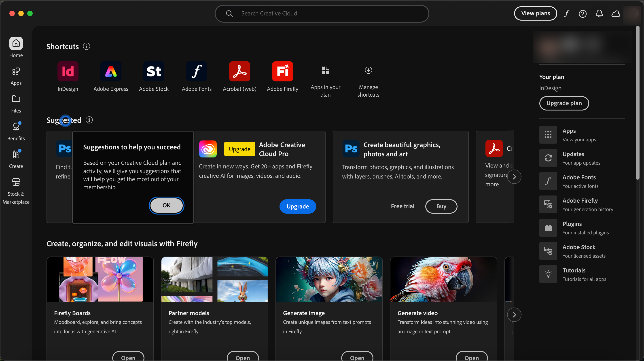Click Search Creative Cloud field
The width and height of the screenshot is (644, 361).
[322, 13]
